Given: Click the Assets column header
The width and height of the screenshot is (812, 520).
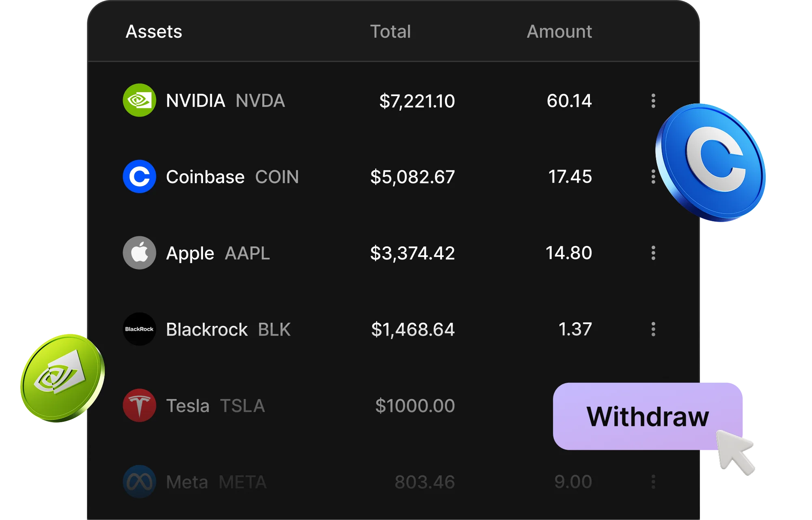Looking at the screenshot, I should pyautogui.click(x=154, y=32).
